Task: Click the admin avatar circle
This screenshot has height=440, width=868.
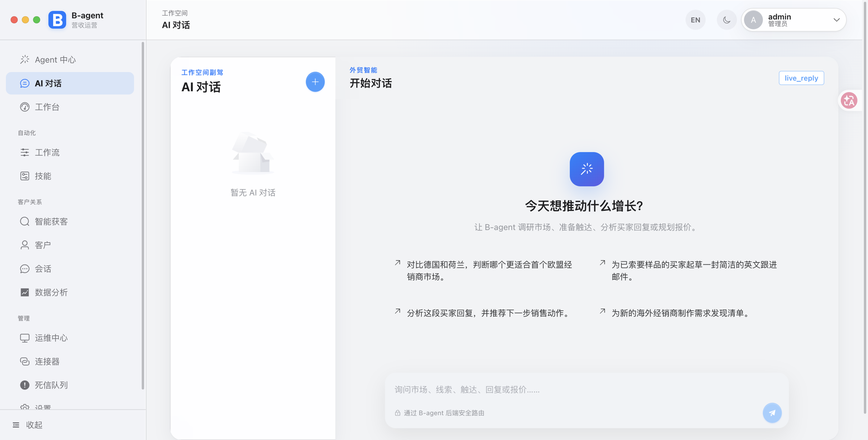Action: tap(753, 20)
